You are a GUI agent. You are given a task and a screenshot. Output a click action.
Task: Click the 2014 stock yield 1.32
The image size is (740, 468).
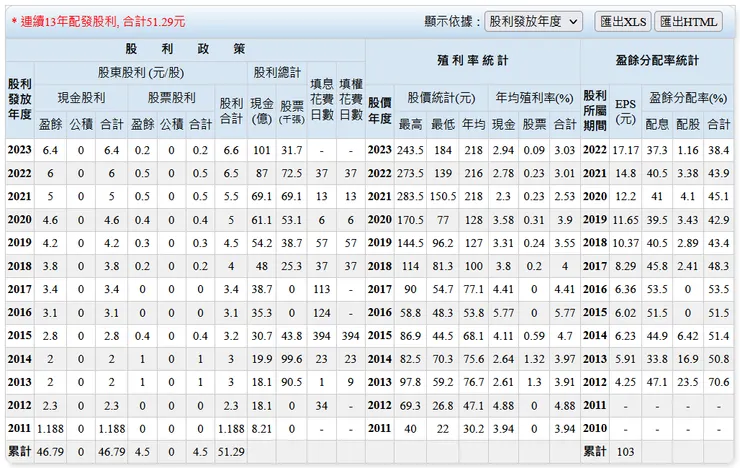pyautogui.click(x=534, y=359)
